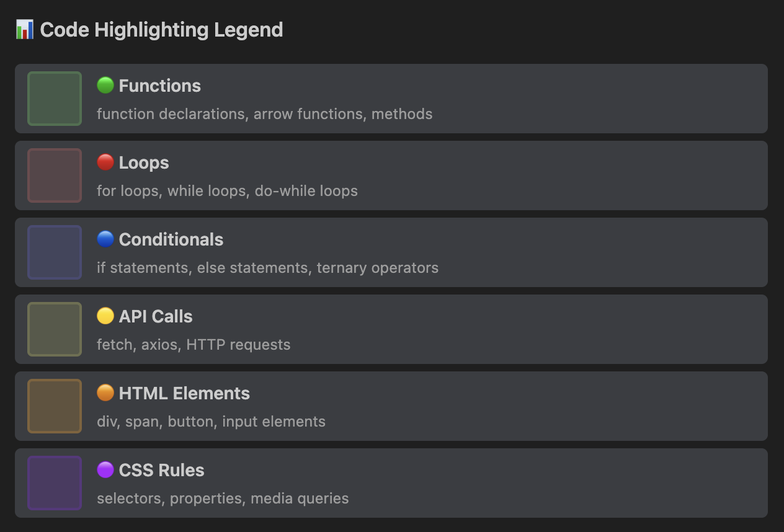The image size is (784, 532).
Task: Click the bar chart icon in the header
Action: click(24, 29)
